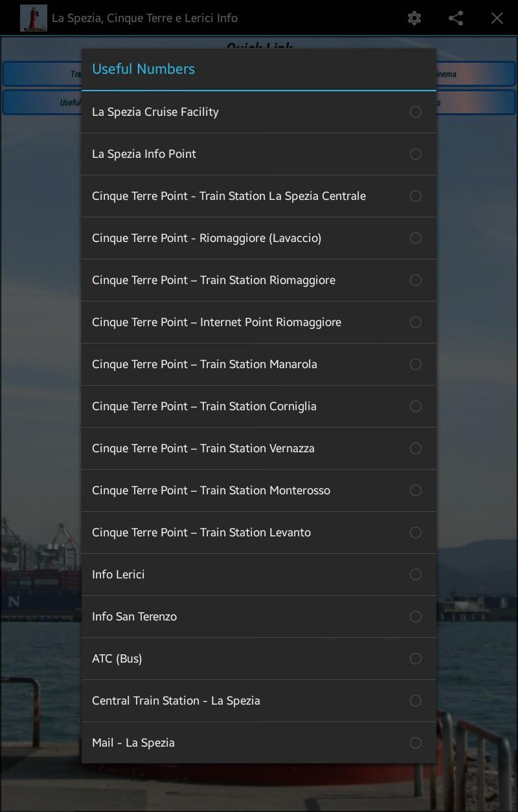The width and height of the screenshot is (518, 812).
Task: Tap the share icon in top bar
Action: [456, 18]
